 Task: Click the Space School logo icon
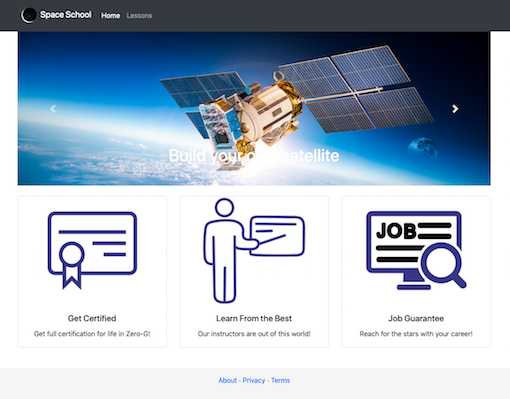[x=29, y=15]
